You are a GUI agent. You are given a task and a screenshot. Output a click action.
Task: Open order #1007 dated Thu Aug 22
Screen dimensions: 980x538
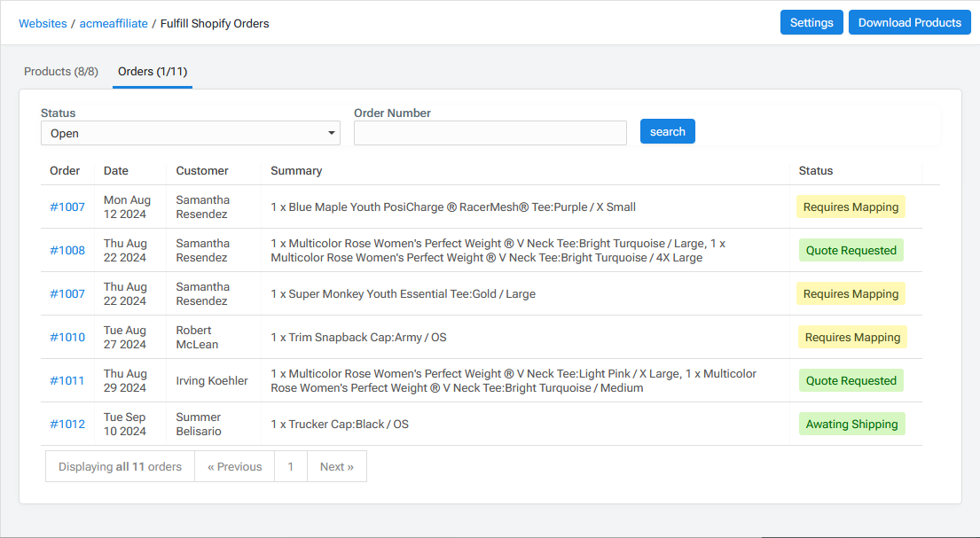pyautogui.click(x=67, y=294)
